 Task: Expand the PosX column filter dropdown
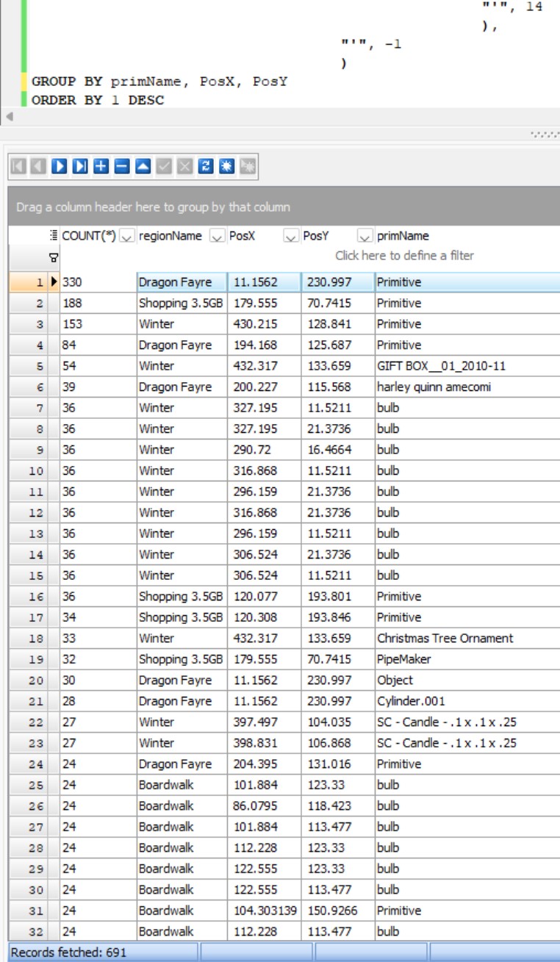[x=291, y=236]
